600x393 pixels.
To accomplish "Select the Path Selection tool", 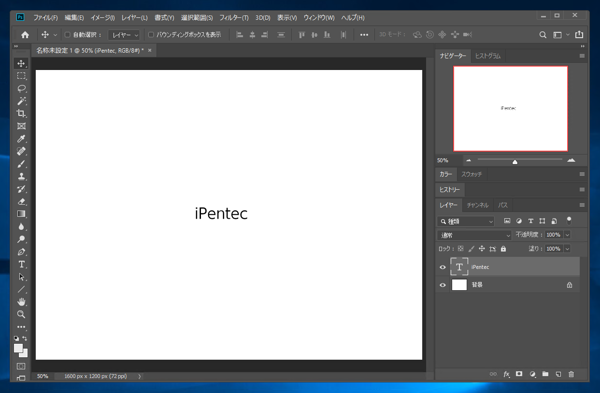I will pos(21,277).
